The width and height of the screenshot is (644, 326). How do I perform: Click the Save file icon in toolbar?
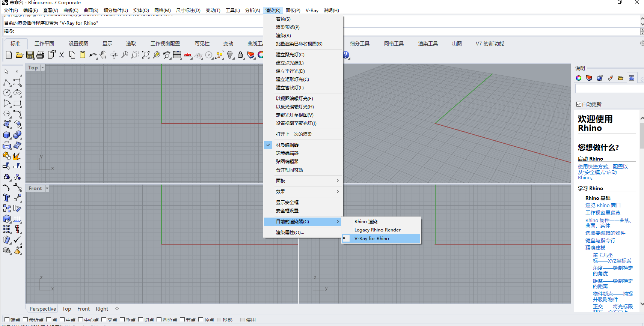30,55
